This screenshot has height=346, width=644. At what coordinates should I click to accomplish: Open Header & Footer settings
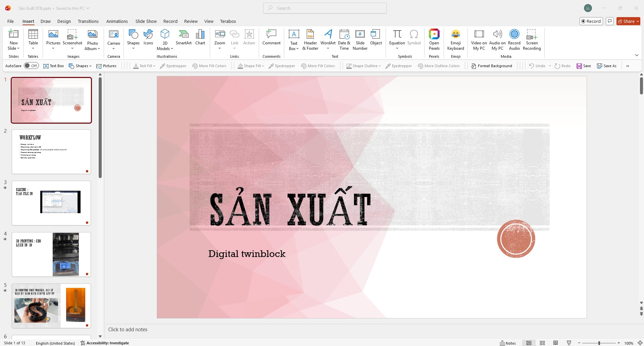310,40
